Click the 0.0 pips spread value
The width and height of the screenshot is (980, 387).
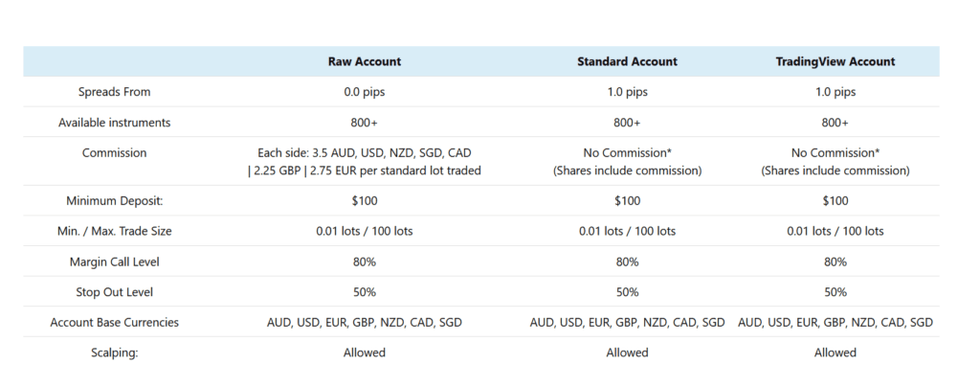click(365, 92)
